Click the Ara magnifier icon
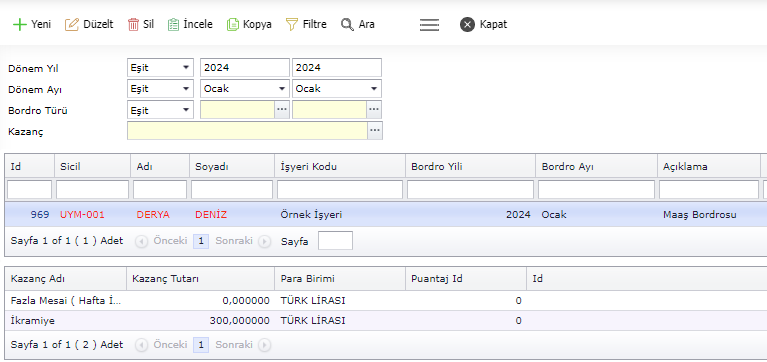The width and height of the screenshot is (767, 362). tap(347, 24)
